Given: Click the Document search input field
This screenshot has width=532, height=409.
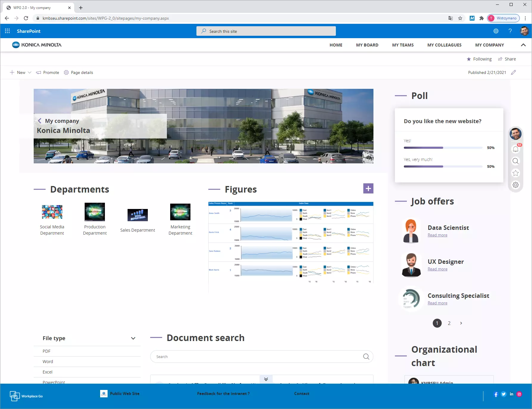Looking at the screenshot, I should point(262,357).
